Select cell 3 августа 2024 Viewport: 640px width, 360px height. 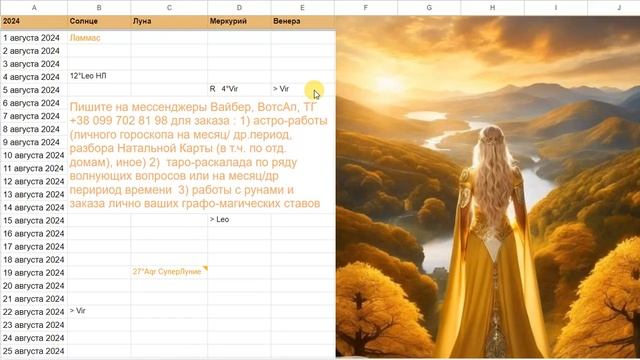pyautogui.click(x=34, y=64)
